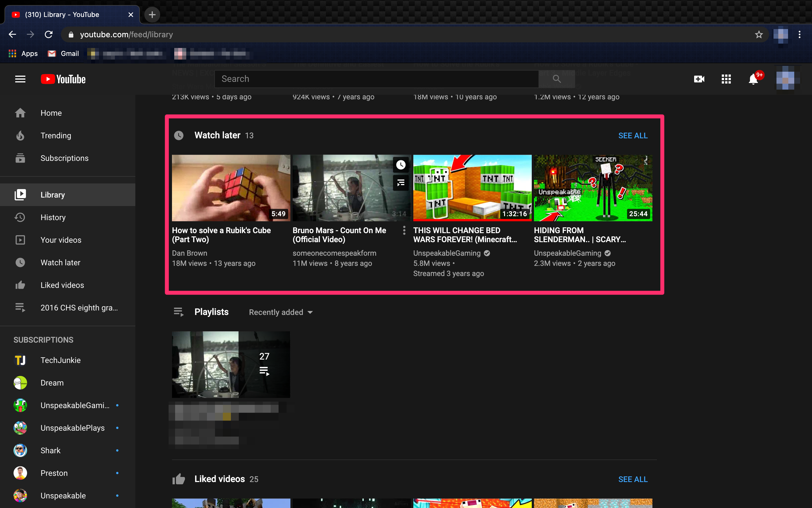Click SEE ALL for Liked videos
The image size is (812, 508).
[633, 479]
